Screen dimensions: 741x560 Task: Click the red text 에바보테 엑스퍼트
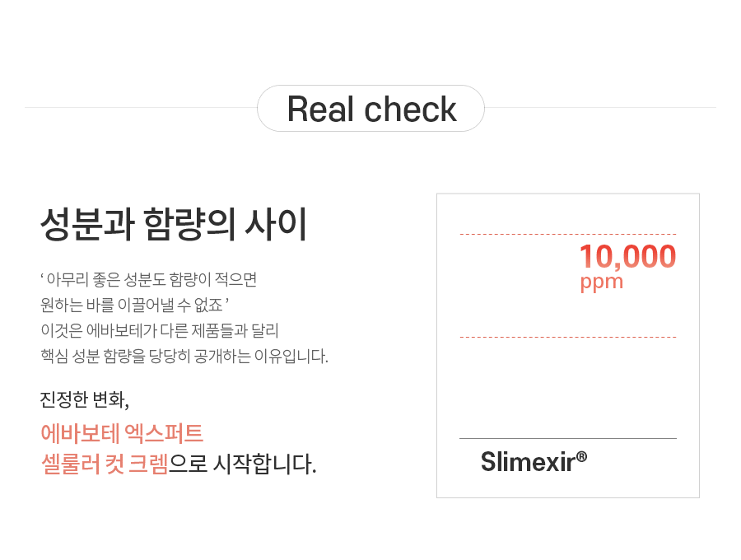[122, 433]
